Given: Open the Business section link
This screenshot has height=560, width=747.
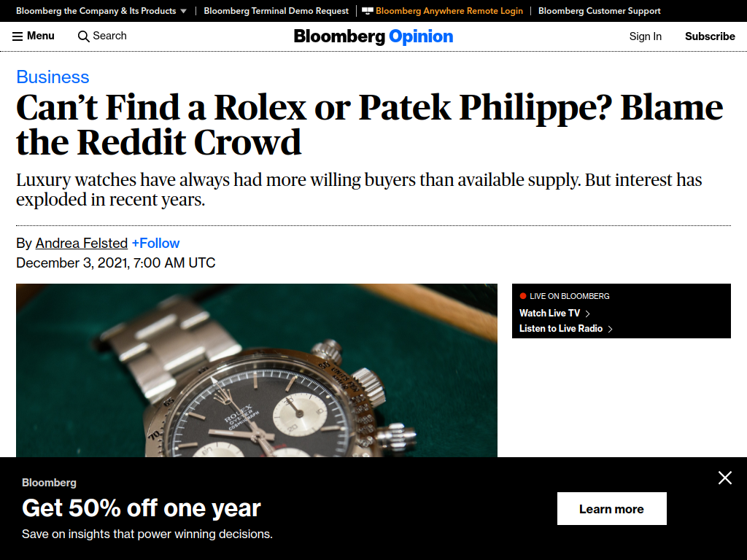Looking at the screenshot, I should (53, 77).
